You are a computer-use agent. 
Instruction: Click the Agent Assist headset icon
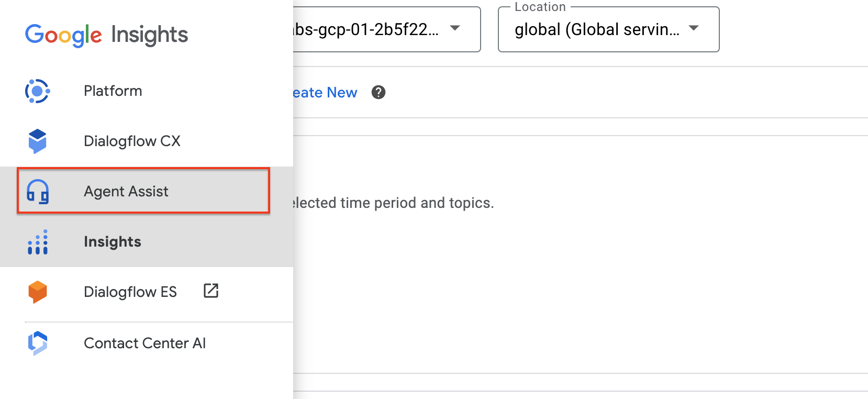tap(38, 191)
